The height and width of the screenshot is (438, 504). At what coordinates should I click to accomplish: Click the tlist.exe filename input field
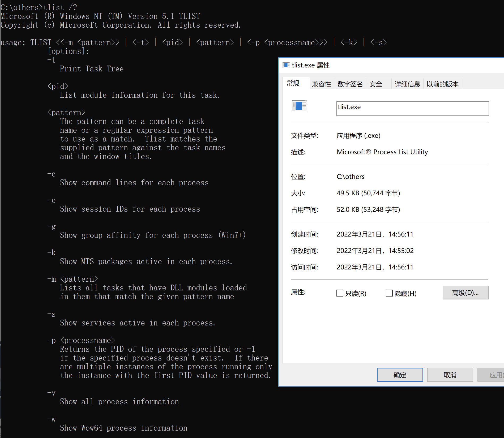click(412, 108)
